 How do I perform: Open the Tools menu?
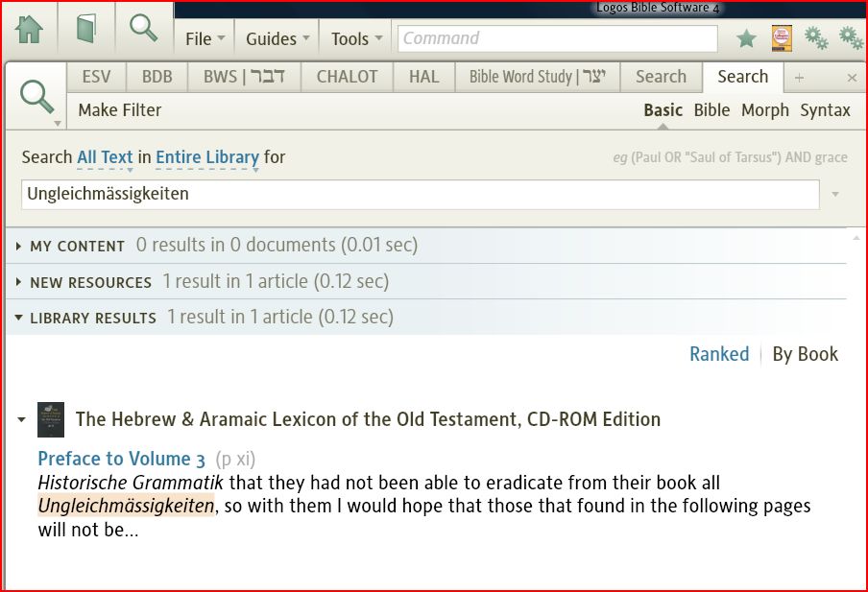coord(356,38)
